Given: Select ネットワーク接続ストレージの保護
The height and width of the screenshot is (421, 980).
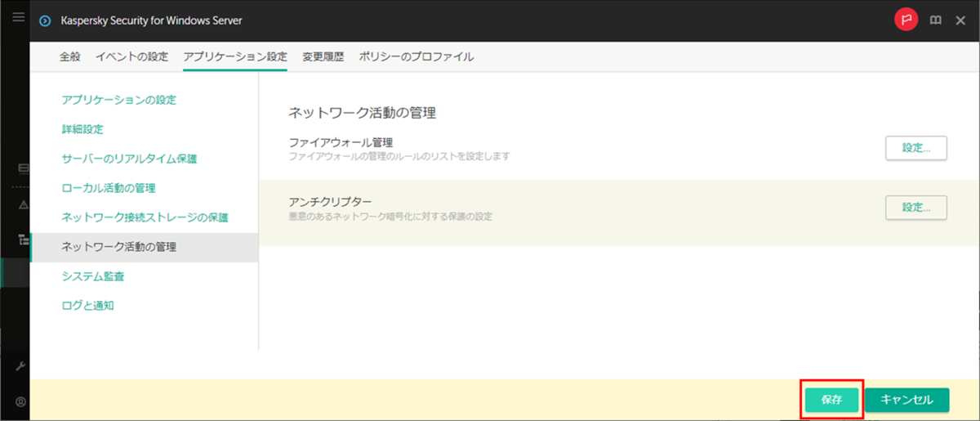Looking at the screenshot, I should (x=144, y=217).
